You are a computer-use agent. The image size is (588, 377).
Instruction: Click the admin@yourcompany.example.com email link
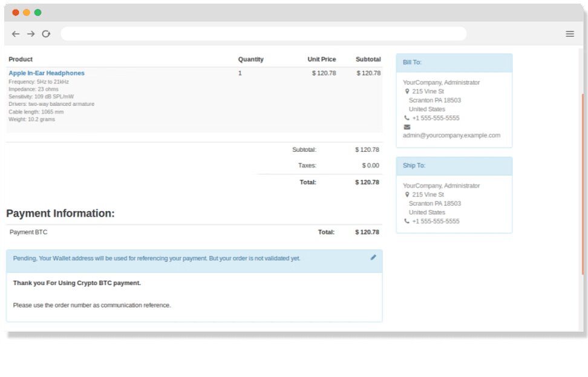point(451,135)
